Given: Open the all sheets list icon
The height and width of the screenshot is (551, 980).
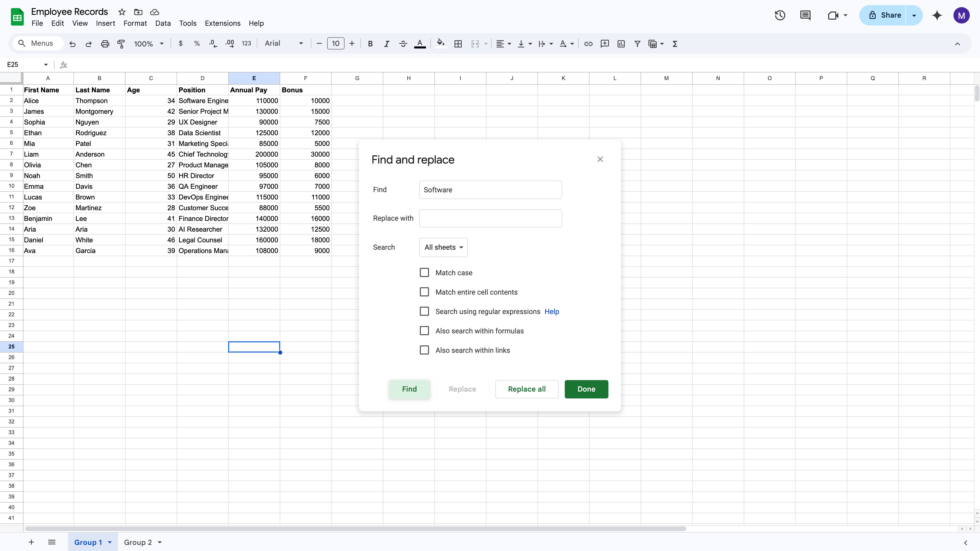Looking at the screenshot, I should click(52, 542).
